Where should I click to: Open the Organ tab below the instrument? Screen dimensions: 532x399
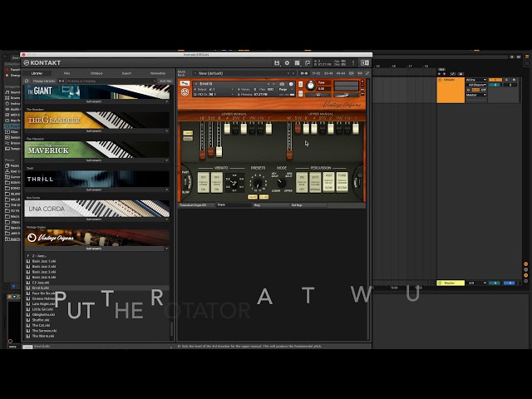234,205
